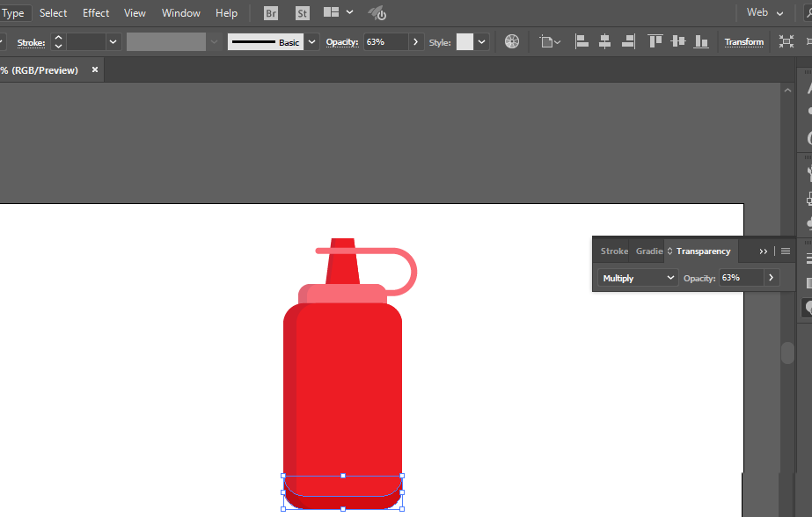This screenshot has width=812, height=517.
Task: Expand the graphic Style dropdown
Action: 482,42
